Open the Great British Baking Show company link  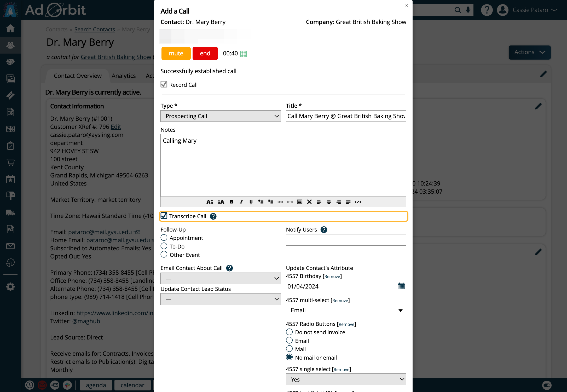pos(116,57)
